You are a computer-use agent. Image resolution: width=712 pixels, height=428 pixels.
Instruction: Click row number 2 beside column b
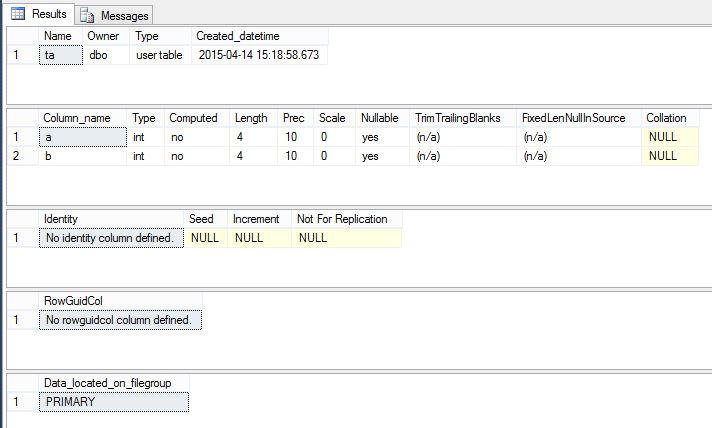tap(23, 156)
